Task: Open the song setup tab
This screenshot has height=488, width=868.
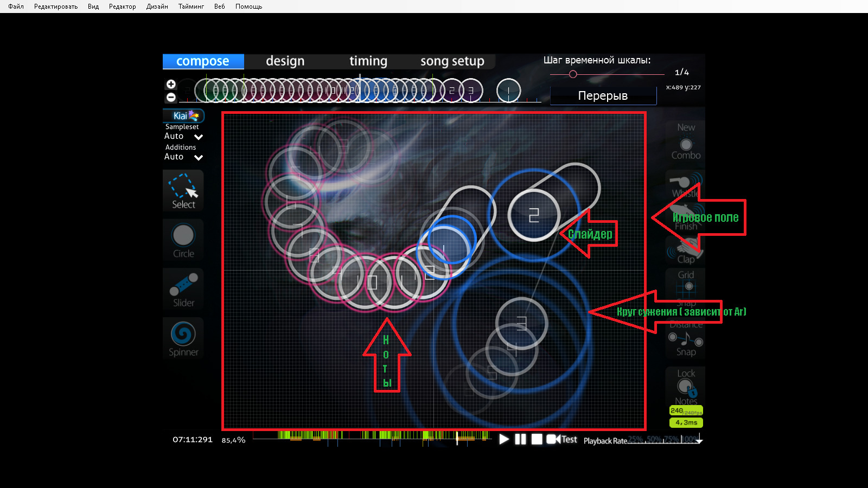Action: 452,61
